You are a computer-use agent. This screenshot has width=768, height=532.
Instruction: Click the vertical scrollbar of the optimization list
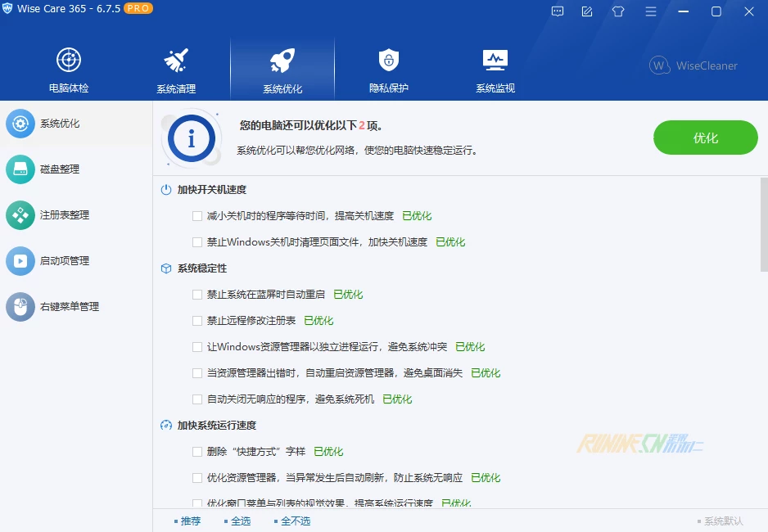click(763, 224)
